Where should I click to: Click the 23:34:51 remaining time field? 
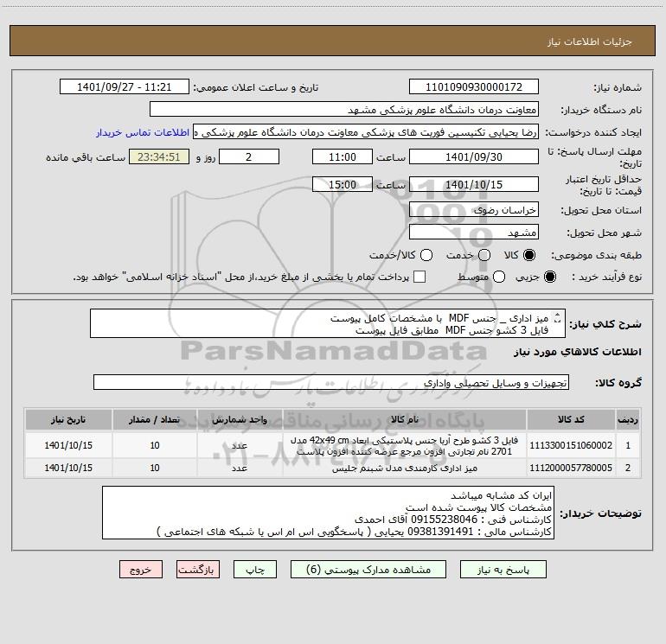159,156
